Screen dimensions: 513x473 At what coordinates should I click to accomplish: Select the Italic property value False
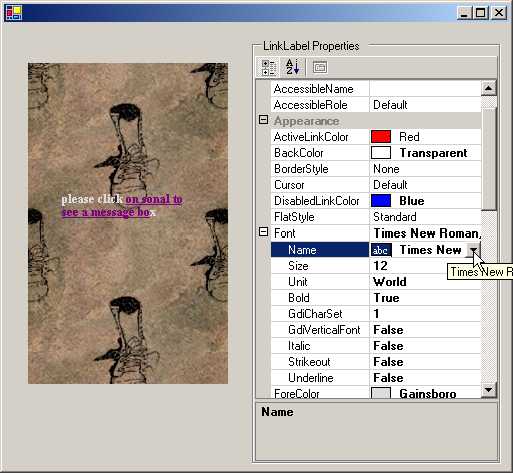[x=425, y=346]
